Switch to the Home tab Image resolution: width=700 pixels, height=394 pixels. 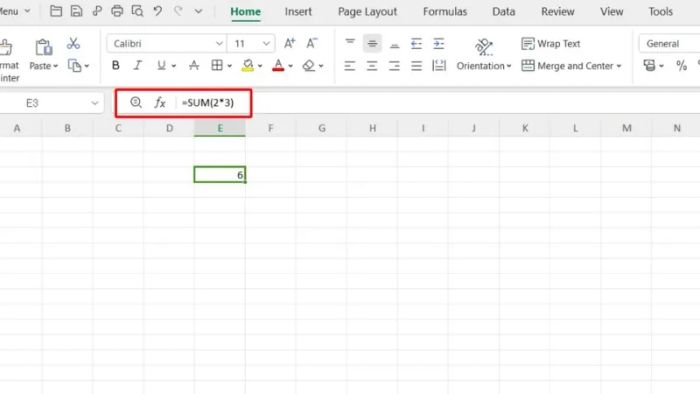(x=246, y=11)
